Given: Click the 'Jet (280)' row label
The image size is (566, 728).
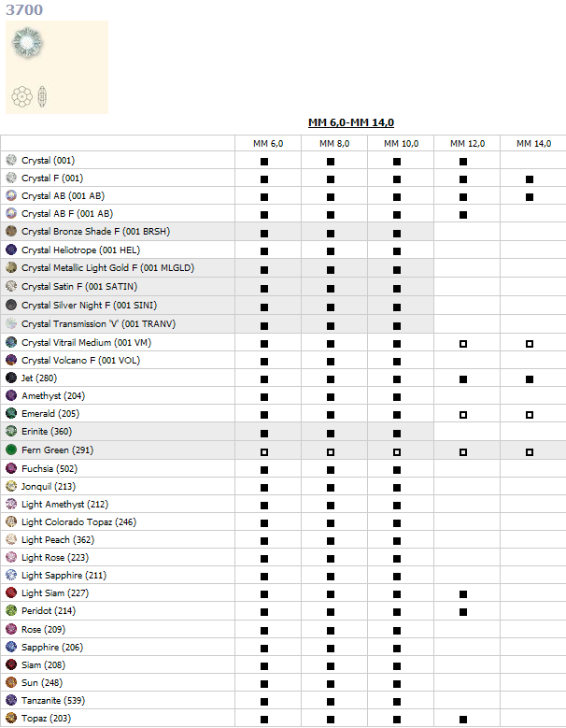Looking at the screenshot, I should coord(39,378).
